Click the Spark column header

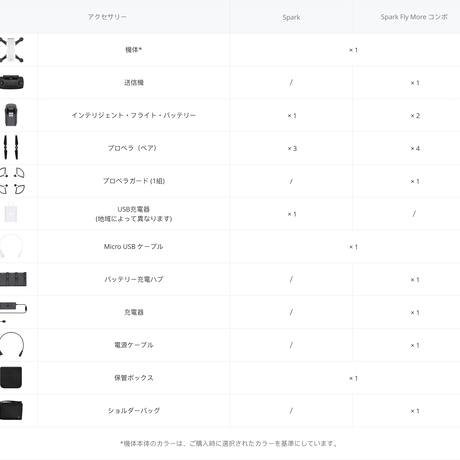(291, 17)
